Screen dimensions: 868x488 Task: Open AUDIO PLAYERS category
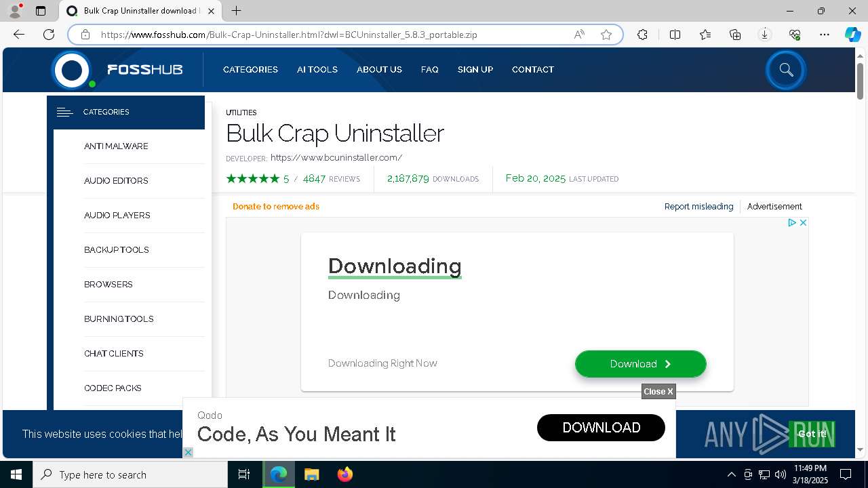[x=117, y=216]
